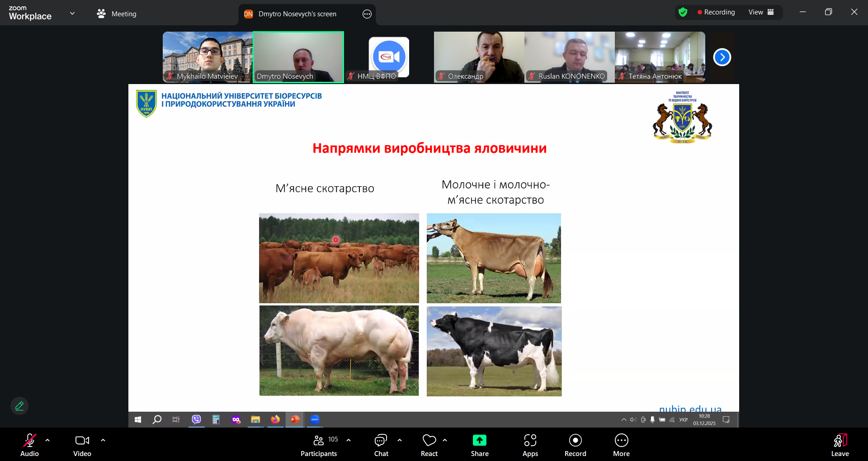
Task: Expand chat options caret
Action: (x=400, y=440)
